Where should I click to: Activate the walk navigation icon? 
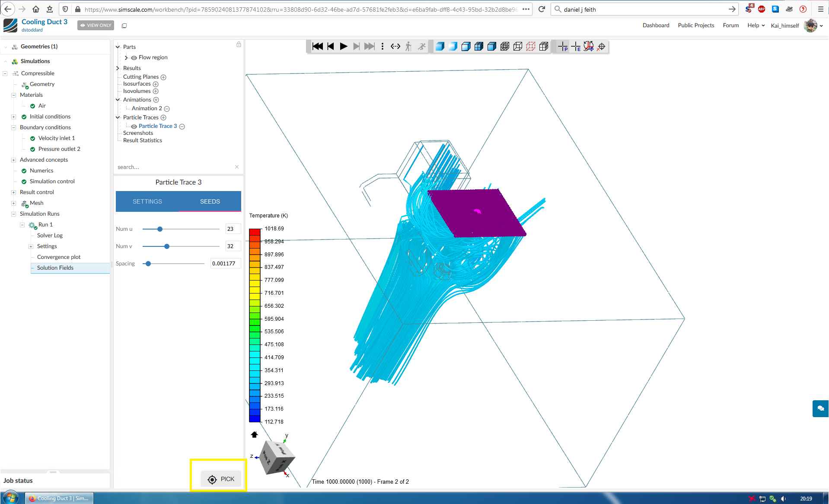click(x=408, y=46)
